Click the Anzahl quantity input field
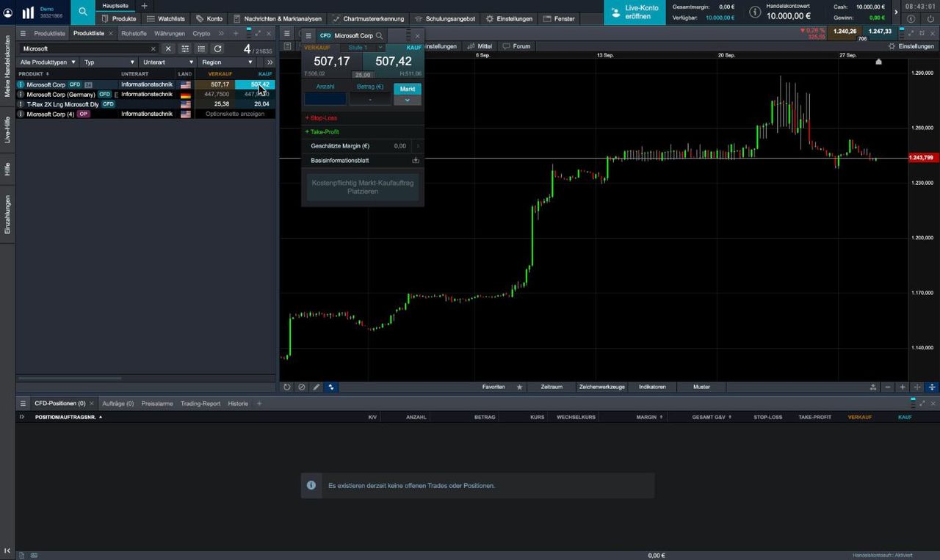This screenshot has width=940, height=560. tap(325, 98)
